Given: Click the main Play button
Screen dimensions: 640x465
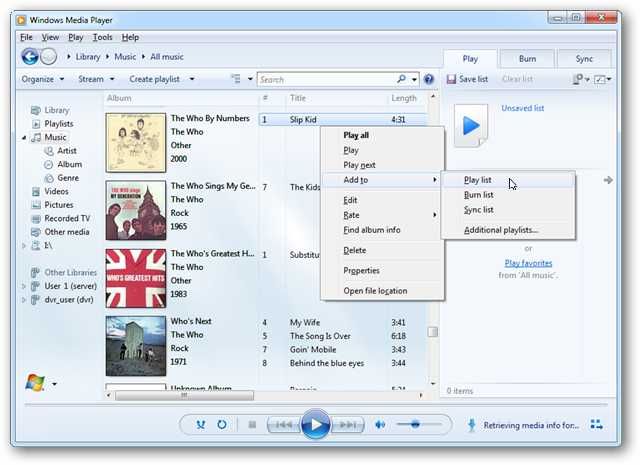Looking at the screenshot, I should click(x=316, y=425).
